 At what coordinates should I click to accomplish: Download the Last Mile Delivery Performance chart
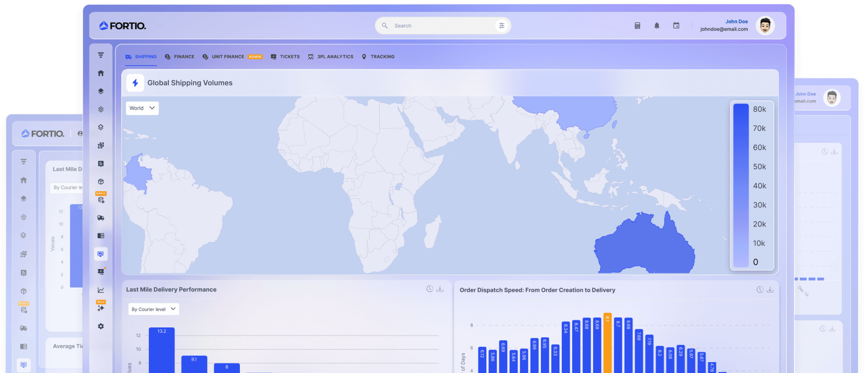click(x=440, y=289)
